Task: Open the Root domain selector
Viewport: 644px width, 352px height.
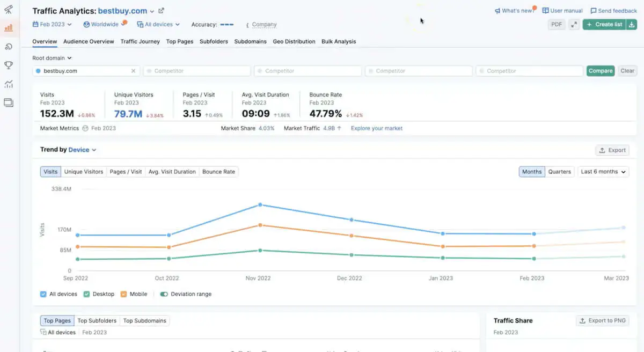Action: click(52, 58)
